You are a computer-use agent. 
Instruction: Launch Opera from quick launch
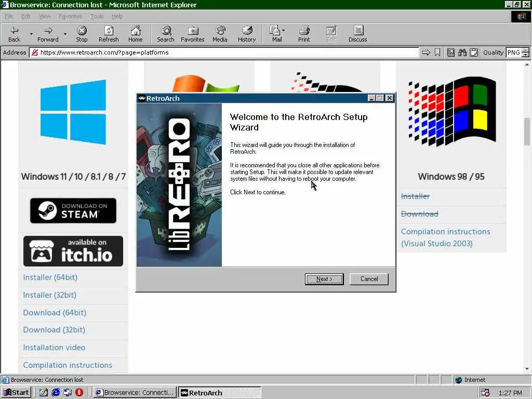pos(79,393)
